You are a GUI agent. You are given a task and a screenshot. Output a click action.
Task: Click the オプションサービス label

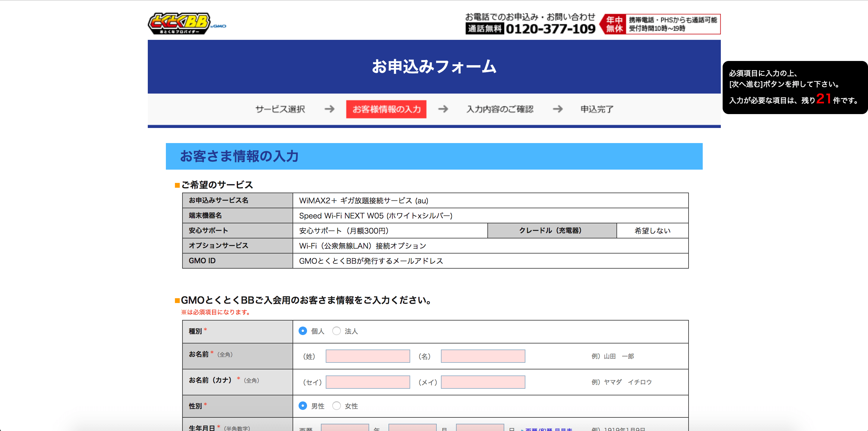pos(218,245)
